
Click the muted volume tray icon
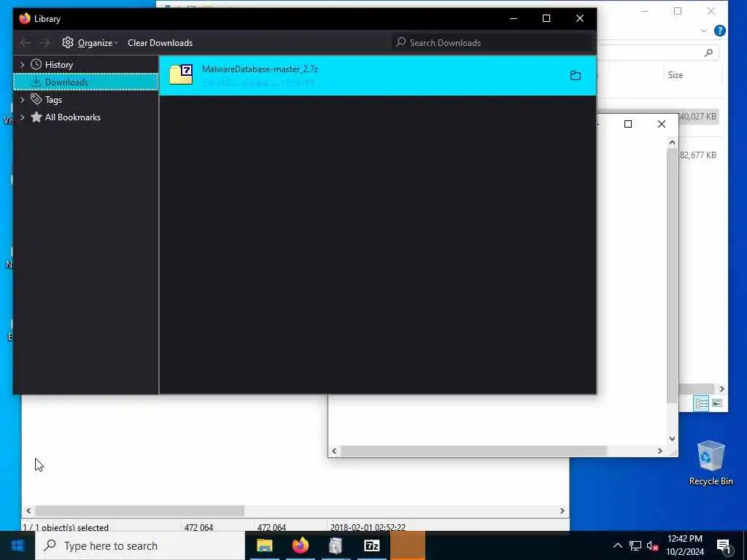652,545
